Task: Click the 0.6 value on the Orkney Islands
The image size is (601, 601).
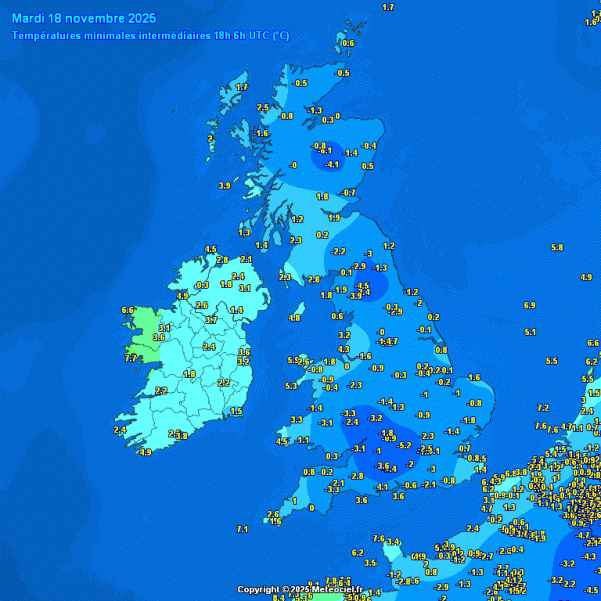Action: click(x=348, y=43)
